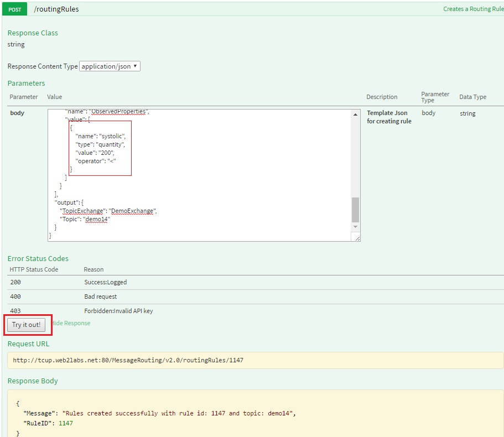Click the Error Status Codes heading
The image size is (504, 437).
(x=38, y=259)
